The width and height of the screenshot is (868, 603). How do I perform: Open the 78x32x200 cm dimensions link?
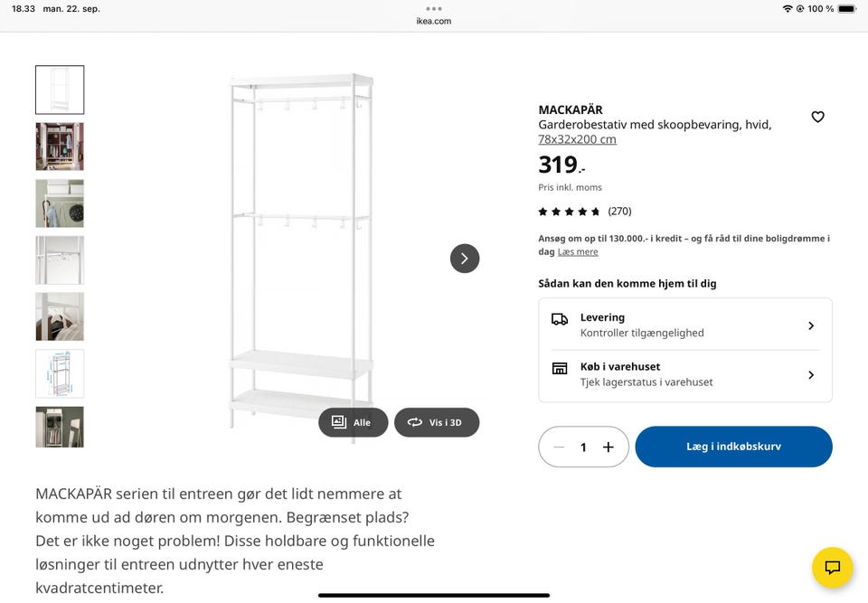(577, 139)
